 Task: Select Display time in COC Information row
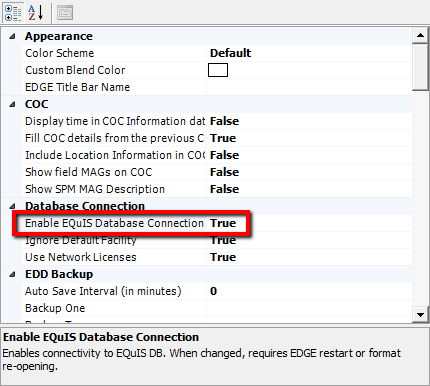(217, 121)
